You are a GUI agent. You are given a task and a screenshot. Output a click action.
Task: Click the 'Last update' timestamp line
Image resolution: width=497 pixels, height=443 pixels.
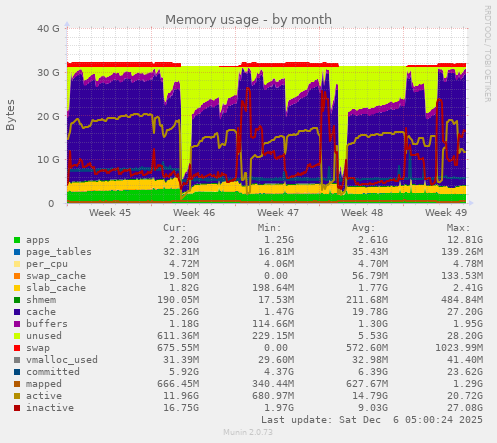coord(372,420)
